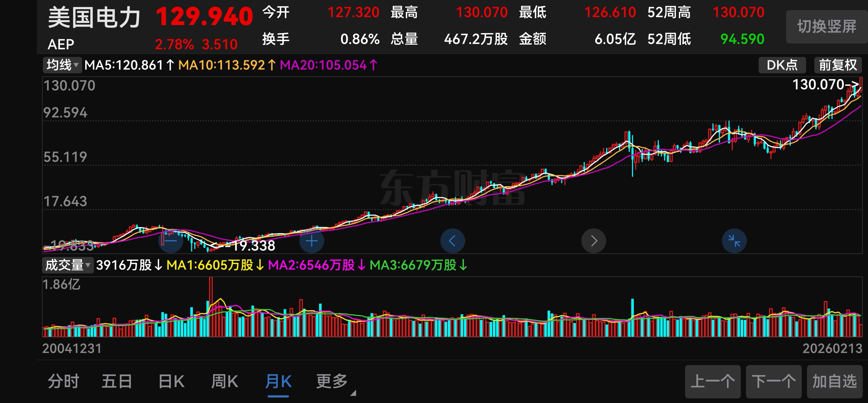Zoom out chart with minus button
868x403 pixels.
click(171, 241)
